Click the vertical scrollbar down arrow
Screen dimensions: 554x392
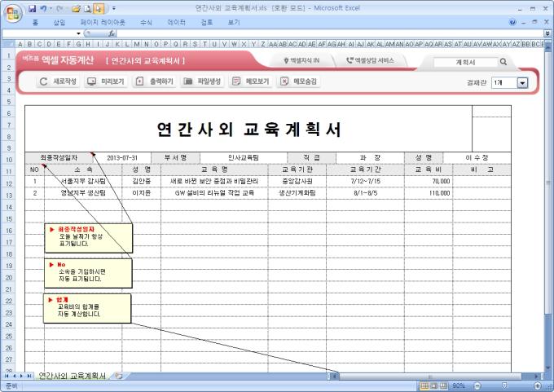pos(548,368)
